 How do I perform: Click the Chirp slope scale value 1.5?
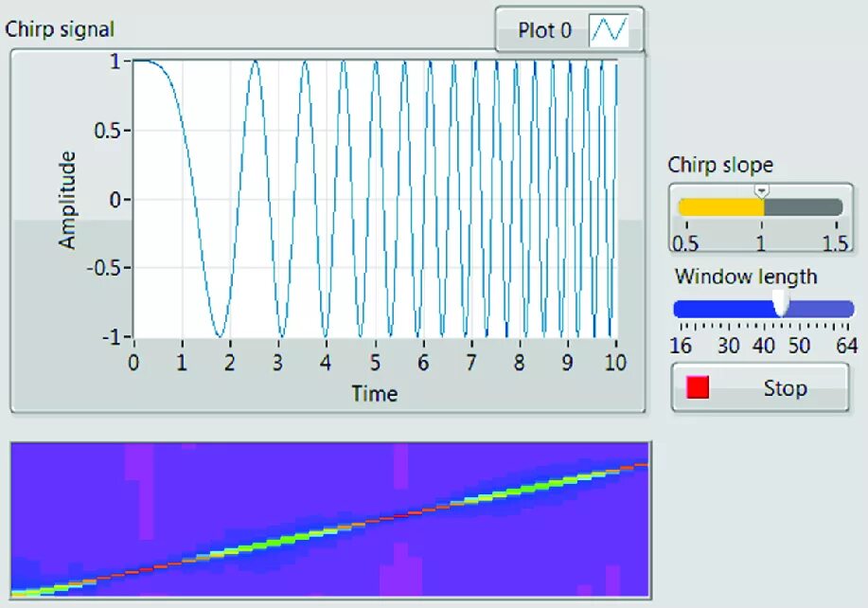click(x=835, y=243)
